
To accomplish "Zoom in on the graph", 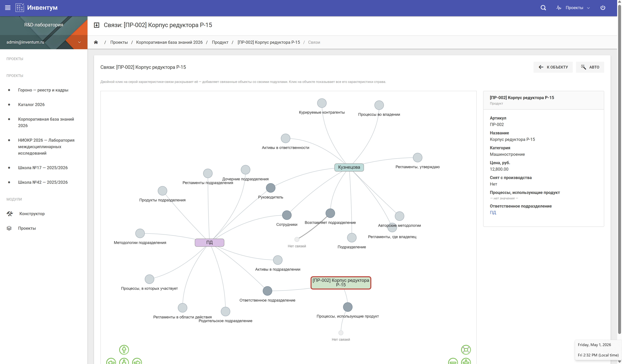I will (x=466, y=362).
